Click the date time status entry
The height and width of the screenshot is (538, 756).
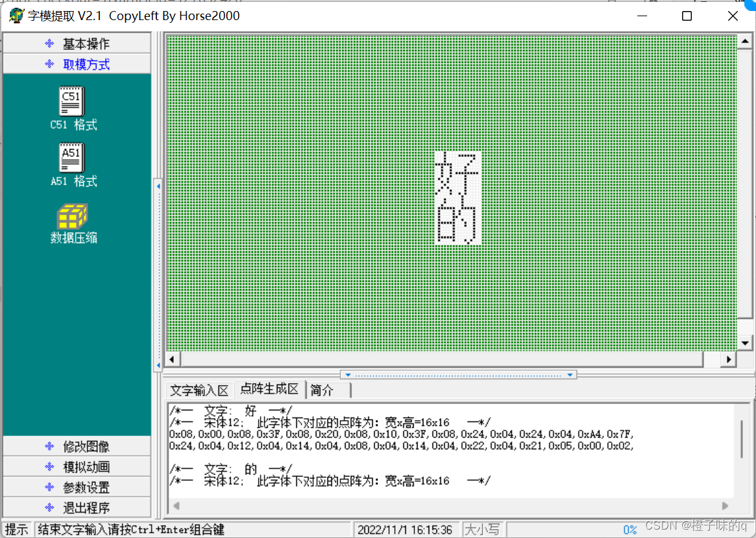(x=405, y=530)
